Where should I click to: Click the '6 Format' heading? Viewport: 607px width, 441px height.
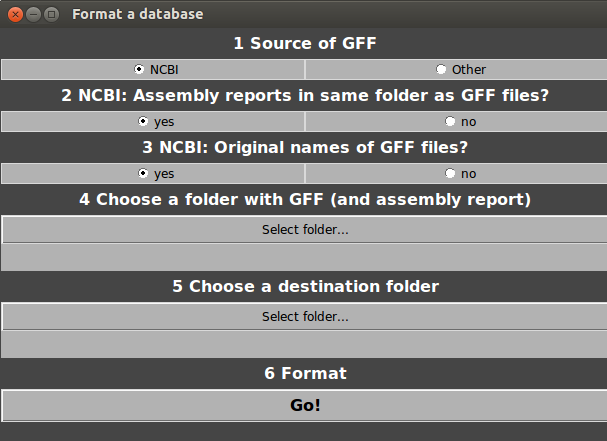click(304, 374)
